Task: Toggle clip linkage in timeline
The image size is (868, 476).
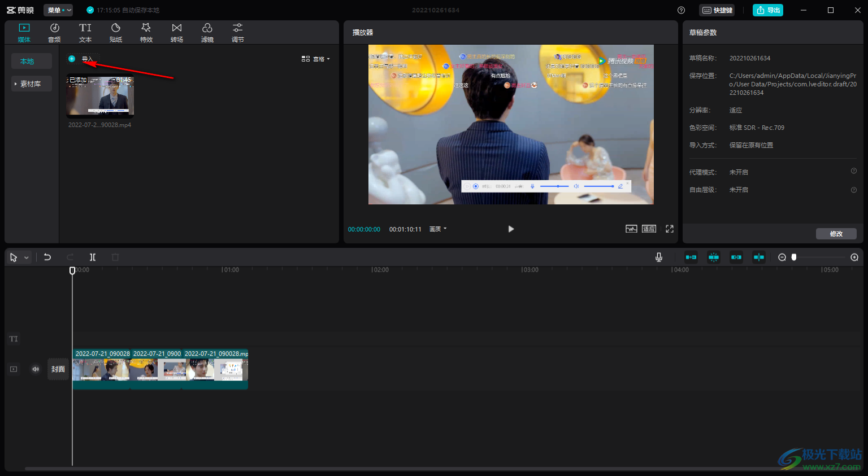Action: click(736, 257)
